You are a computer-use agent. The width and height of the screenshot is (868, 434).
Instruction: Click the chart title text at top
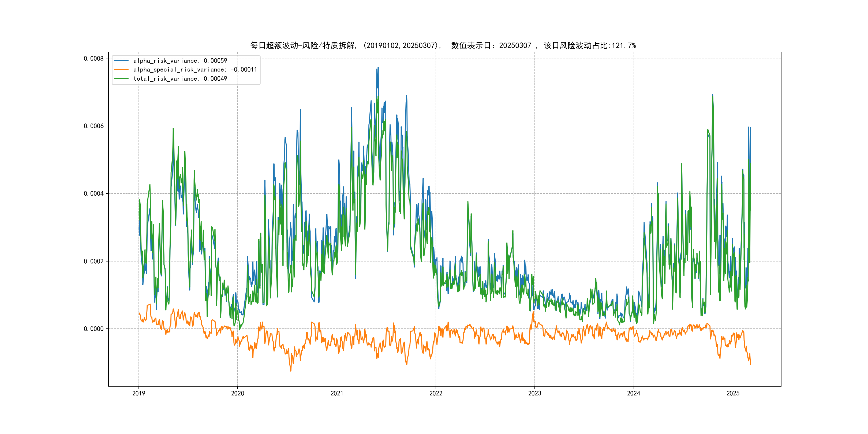click(443, 46)
